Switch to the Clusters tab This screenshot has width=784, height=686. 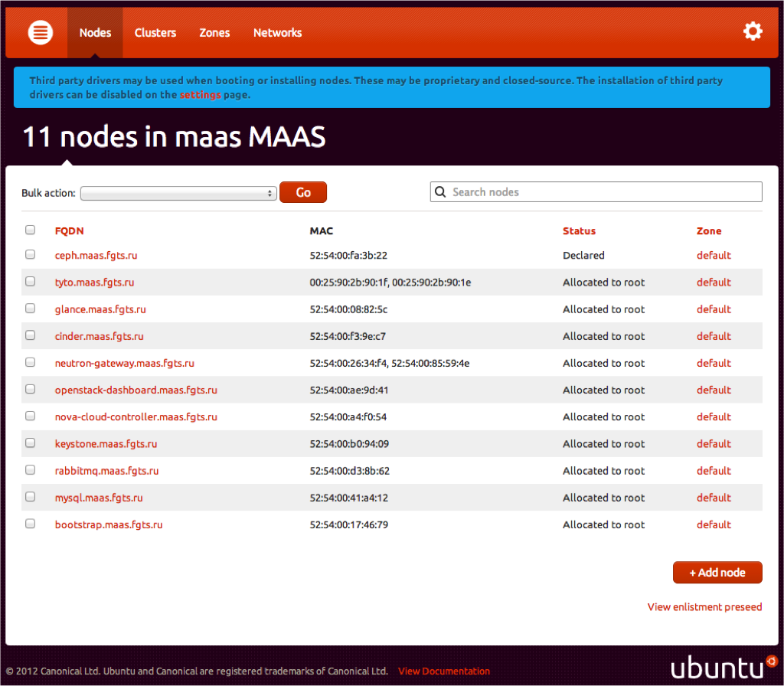[x=155, y=33]
